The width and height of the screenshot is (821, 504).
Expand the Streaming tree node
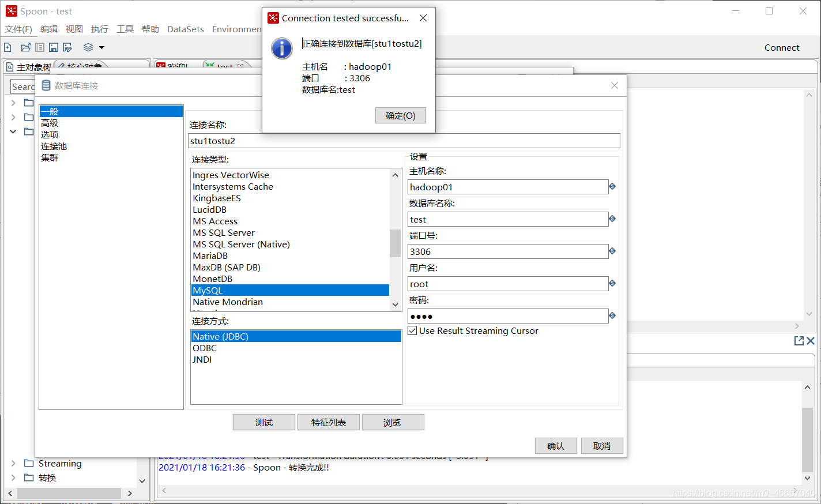click(x=13, y=463)
